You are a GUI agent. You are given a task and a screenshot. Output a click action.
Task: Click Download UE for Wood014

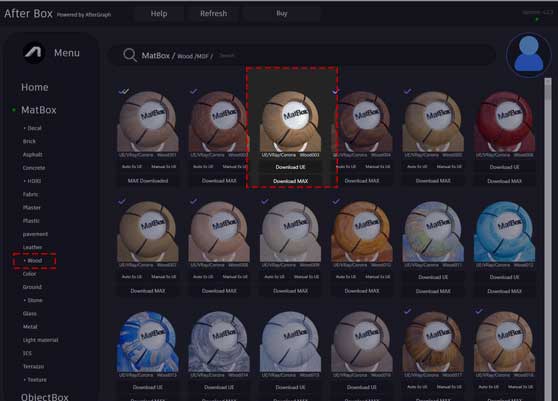219,387
